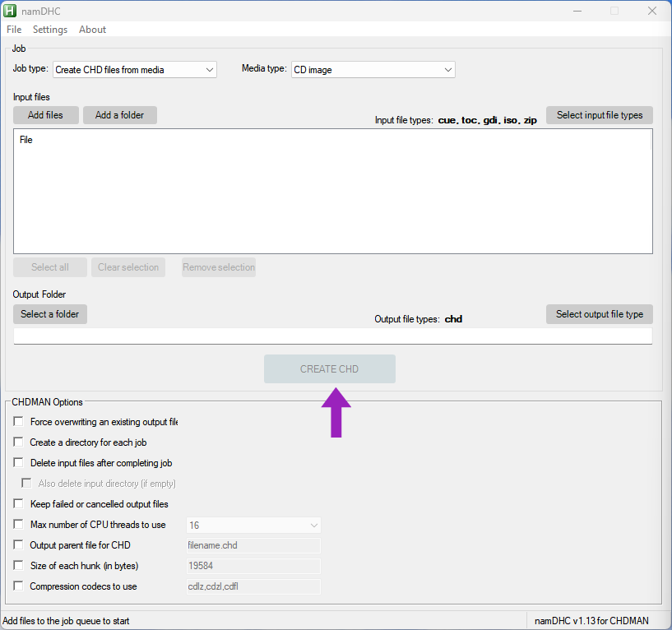
Task: Enable Create a directory for each job
Action: coord(18,442)
